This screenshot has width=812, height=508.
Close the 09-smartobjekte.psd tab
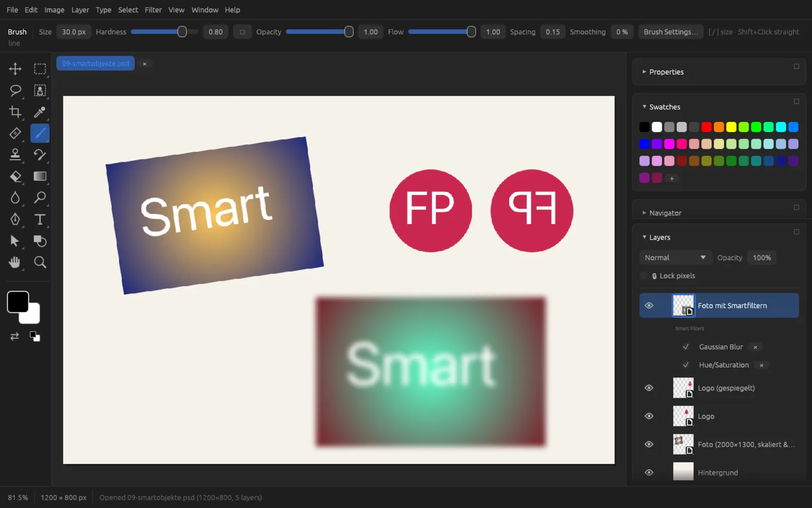coord(145,63)
